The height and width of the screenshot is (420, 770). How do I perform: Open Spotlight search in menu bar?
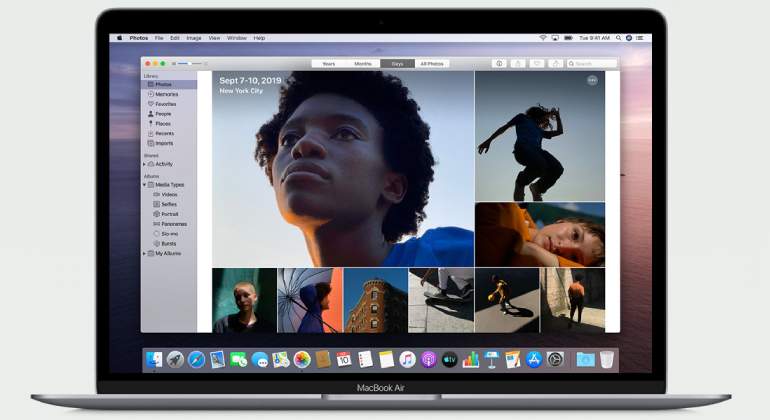[x=618, y=38]
